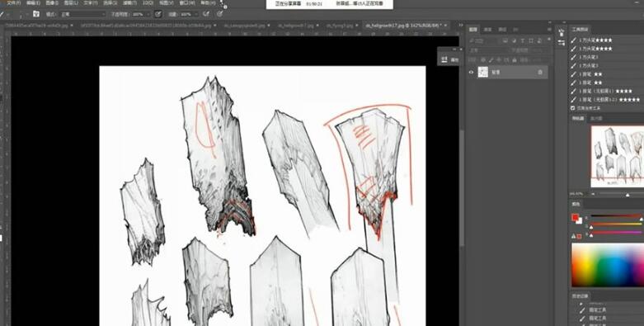
Task: Enable the airbrush icon after the flow field
Action: click(x=207, y=14)
